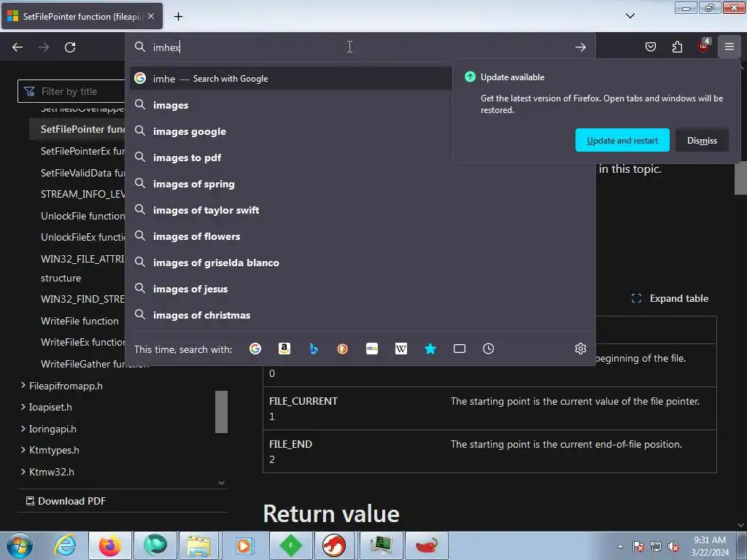747x560 pixels.
Task: Open File Explorer folder taskbar icon
Action: coord(198,545)
